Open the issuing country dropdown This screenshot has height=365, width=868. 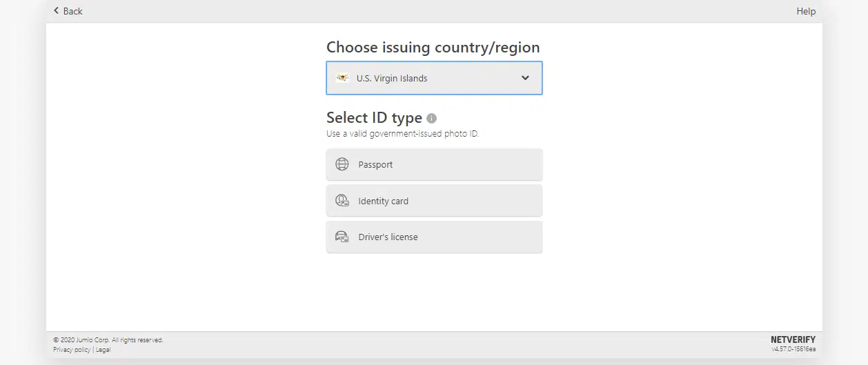(x=434, y=78)
